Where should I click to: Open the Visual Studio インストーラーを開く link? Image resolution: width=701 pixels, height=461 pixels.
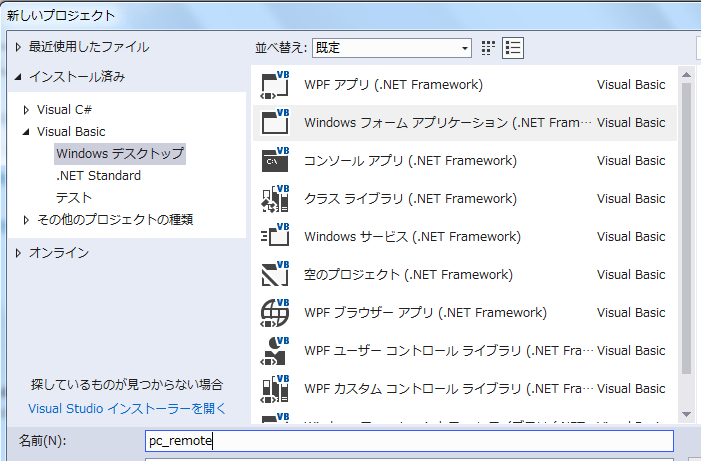127,408
